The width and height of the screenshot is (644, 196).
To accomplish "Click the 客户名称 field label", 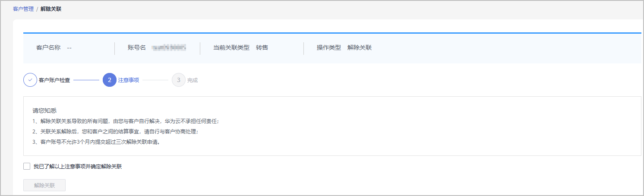I will coord(48,47).
